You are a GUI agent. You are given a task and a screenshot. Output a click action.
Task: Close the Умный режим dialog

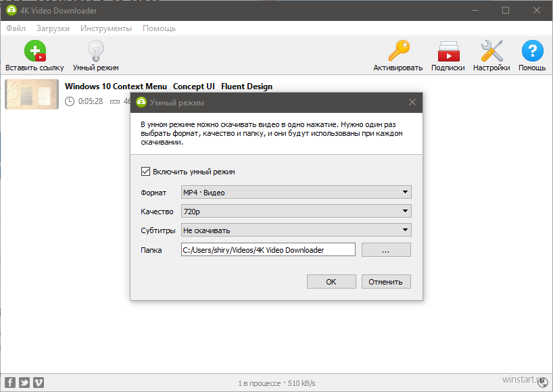[x=412, y=102]
